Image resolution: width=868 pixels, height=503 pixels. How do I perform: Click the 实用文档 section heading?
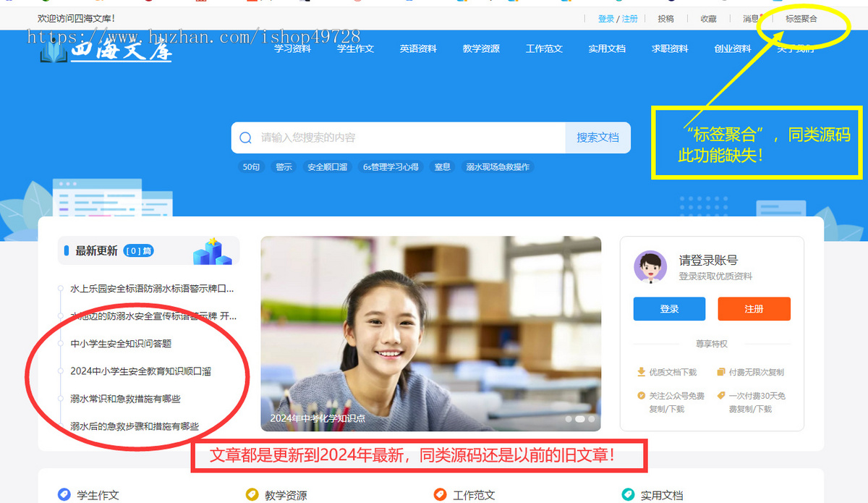coord(662,495)
